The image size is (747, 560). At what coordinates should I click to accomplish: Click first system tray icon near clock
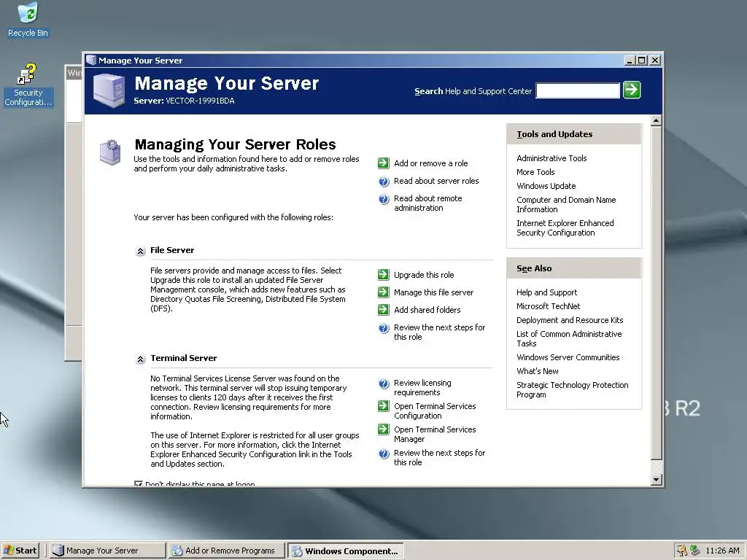[682, 551]
